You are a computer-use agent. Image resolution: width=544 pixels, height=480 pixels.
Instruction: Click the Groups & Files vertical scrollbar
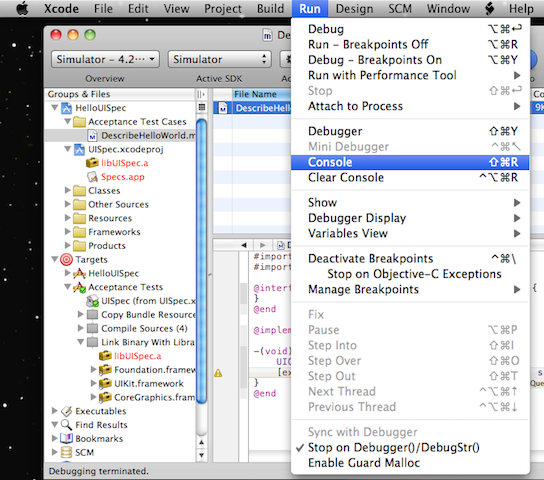pos(202,261)
